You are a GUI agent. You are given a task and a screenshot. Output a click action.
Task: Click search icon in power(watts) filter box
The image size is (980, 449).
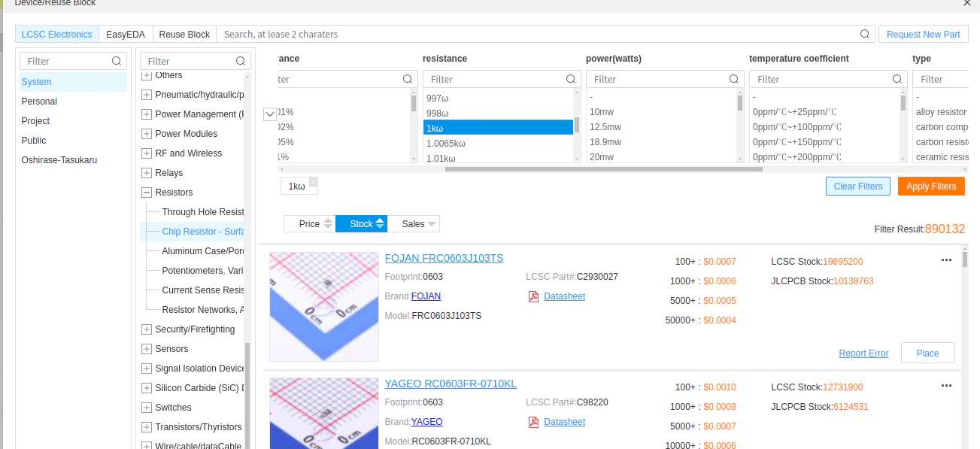point(735,79)
